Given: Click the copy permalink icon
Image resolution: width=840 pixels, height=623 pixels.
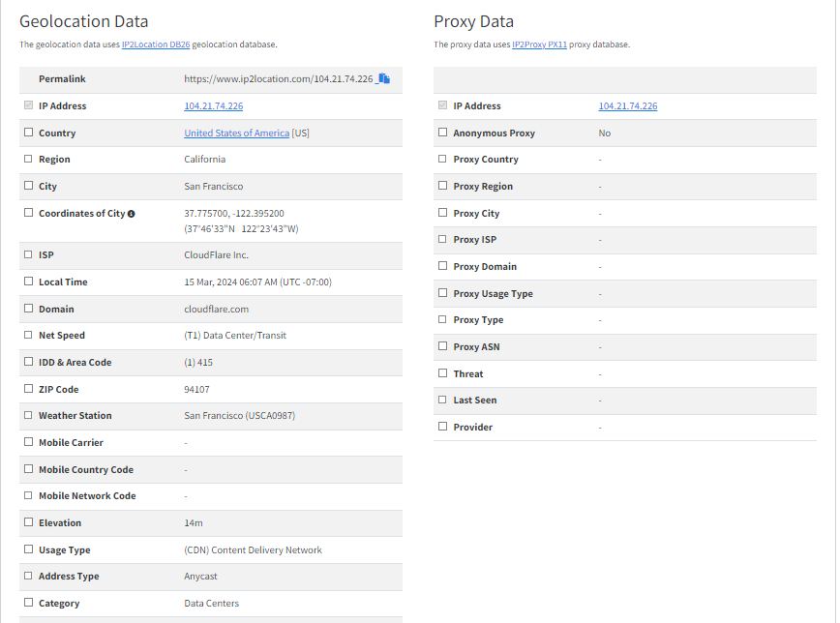Looking at the screenshot, I should (383, 78).
